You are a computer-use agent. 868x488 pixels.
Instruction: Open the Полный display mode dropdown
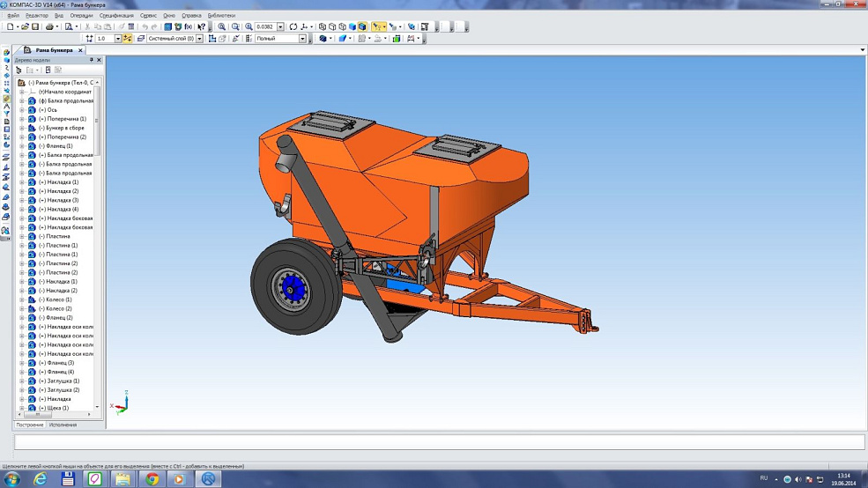pos(302,39)
